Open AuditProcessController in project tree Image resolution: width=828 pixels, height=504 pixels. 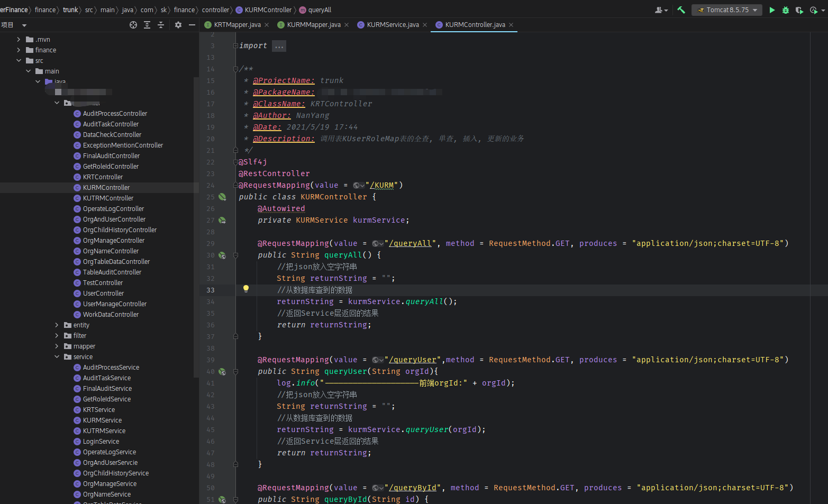pos(115,114)
